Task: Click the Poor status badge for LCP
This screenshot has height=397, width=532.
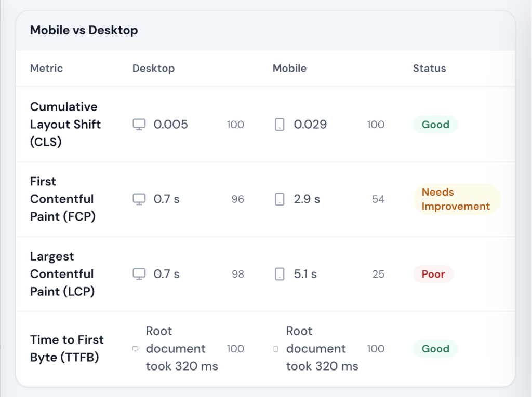Action: (x=433, y=274)
